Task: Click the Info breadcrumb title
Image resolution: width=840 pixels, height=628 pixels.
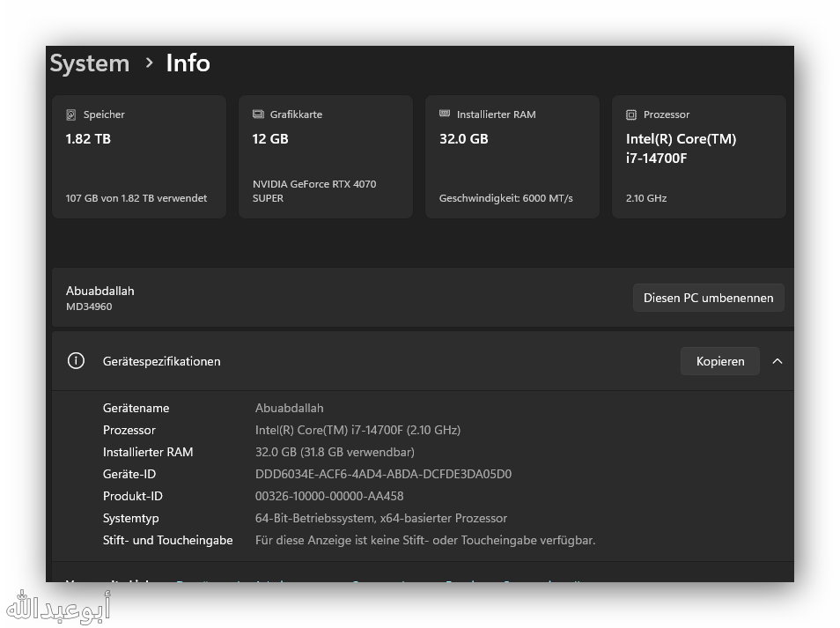Action: (188, 63)
